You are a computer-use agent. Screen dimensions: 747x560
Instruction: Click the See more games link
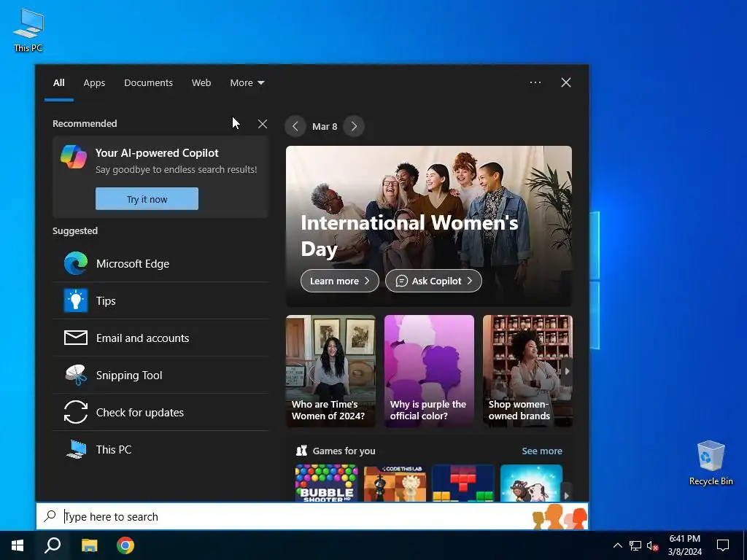(542, 451)
